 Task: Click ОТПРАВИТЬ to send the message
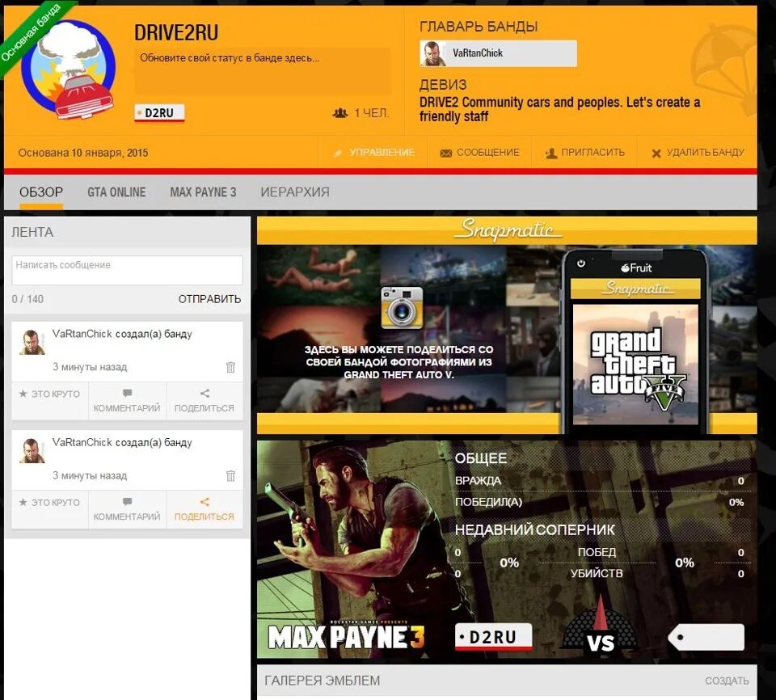(210, 299)
